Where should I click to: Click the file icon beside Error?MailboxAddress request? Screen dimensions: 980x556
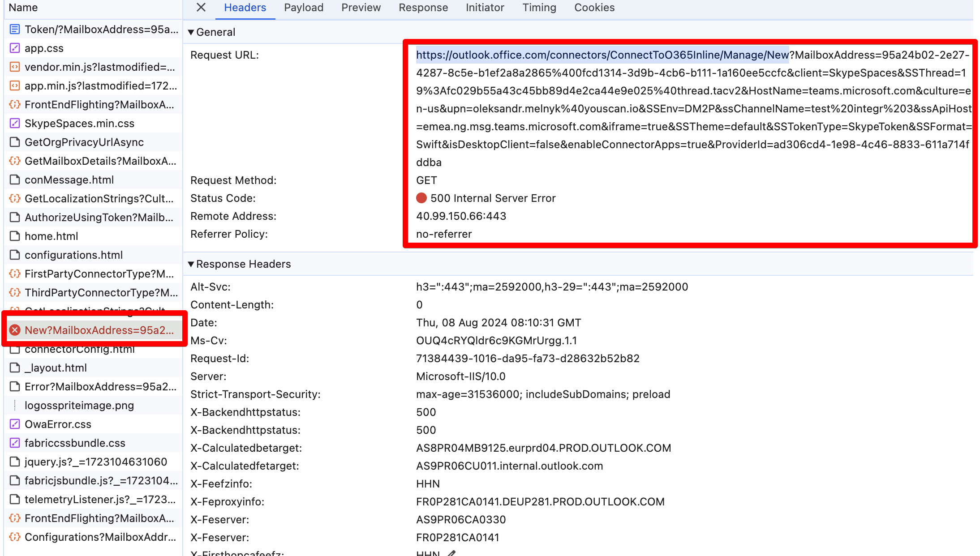tap(15, 387)
